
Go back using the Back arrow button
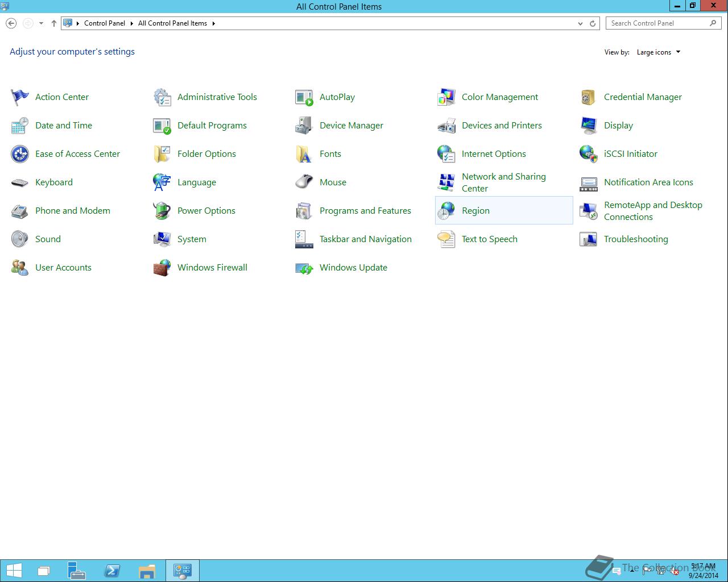[x=11, y=23]
